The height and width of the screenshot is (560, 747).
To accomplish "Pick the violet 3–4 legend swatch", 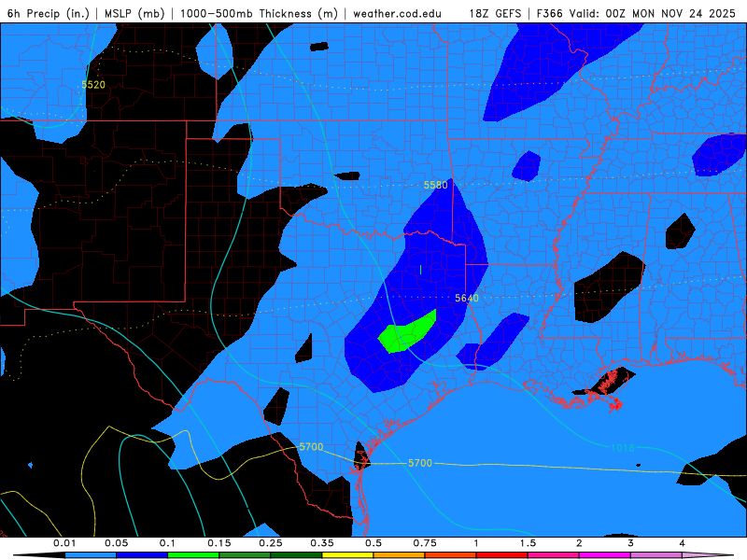I will (656, 555).
